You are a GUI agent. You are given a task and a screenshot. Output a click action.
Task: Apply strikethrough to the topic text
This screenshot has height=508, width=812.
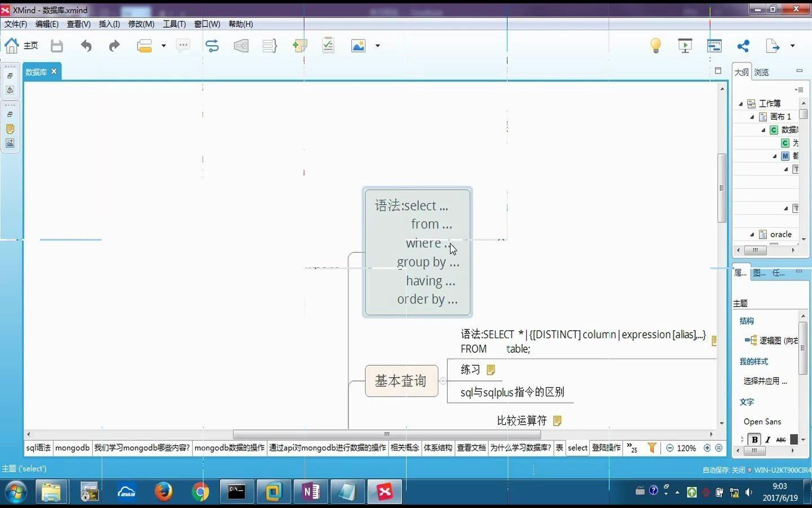pos(781,439)
